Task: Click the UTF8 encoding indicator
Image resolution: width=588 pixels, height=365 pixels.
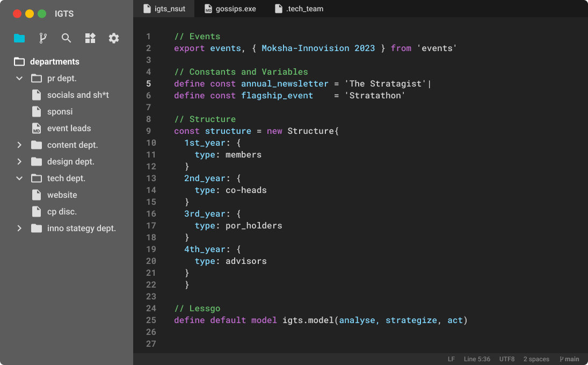Action: 506,359
